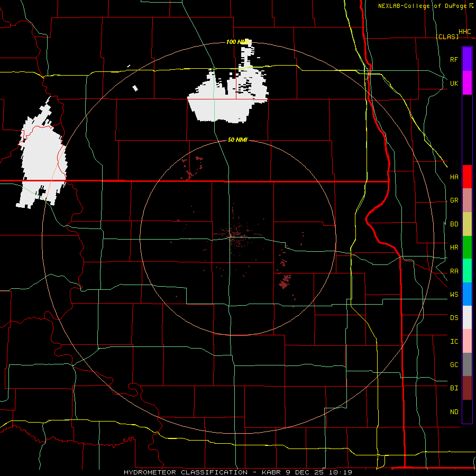This screenshot has height=476, width=476.
Task: Click the ND black legend swatch
Action: [x=467, y=411]
